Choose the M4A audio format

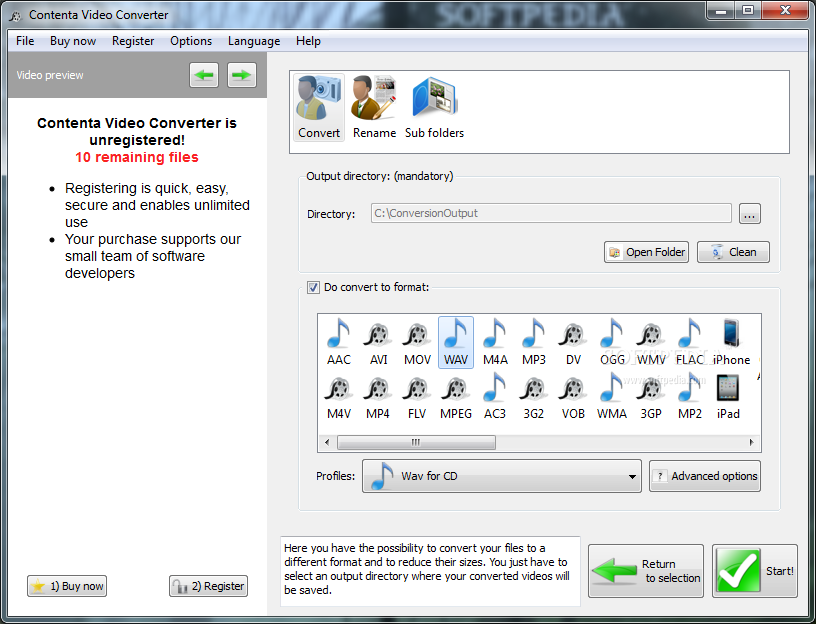(495, 342)
